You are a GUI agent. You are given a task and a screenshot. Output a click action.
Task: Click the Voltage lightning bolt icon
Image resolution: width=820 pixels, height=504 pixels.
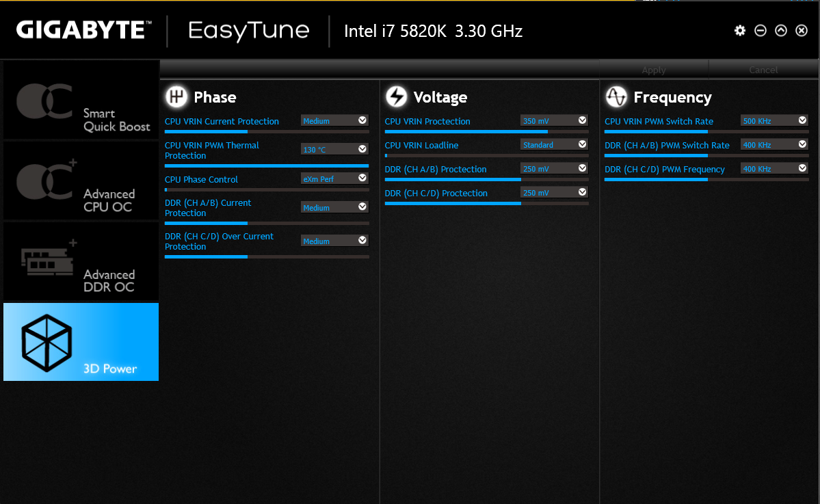click(x=396, y=96)
